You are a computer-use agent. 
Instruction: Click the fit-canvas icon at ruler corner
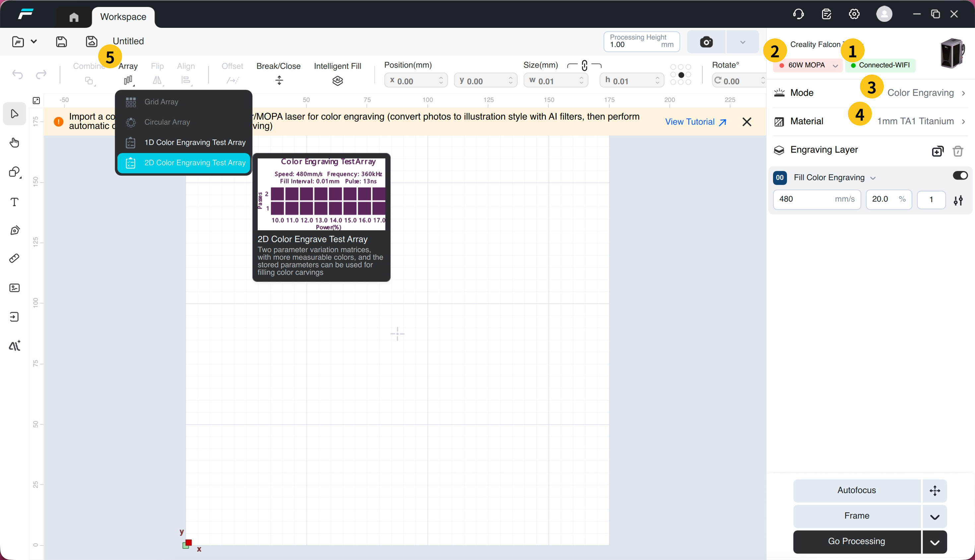point(36,100)
